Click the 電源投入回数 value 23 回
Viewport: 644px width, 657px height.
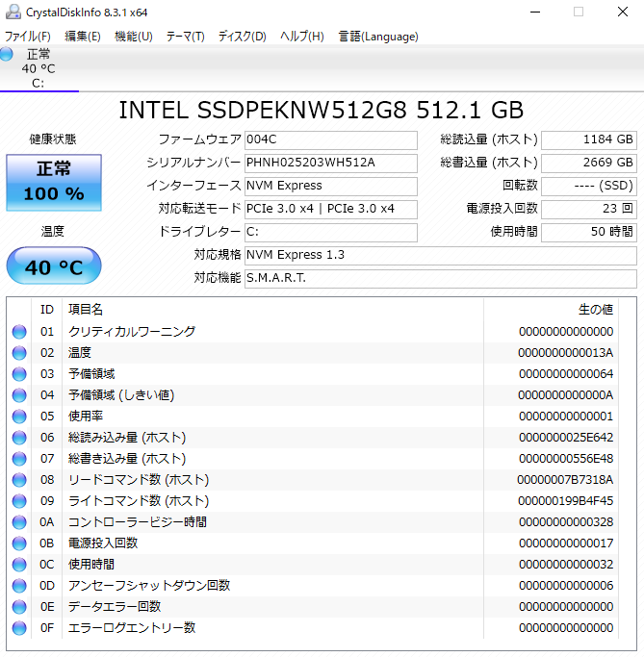[589, 209]
